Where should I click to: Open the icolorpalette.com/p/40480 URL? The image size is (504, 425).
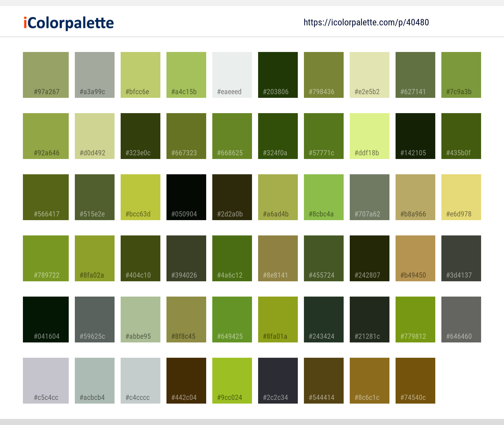366,22
